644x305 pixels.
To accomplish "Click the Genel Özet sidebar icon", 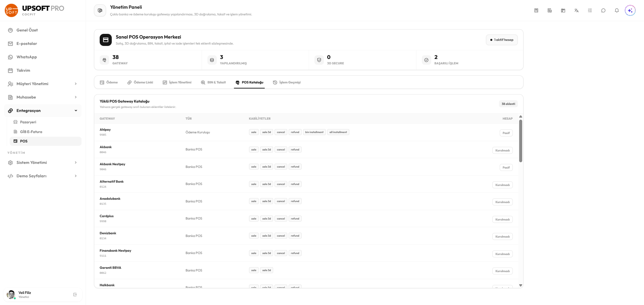I will pos(10,30).
